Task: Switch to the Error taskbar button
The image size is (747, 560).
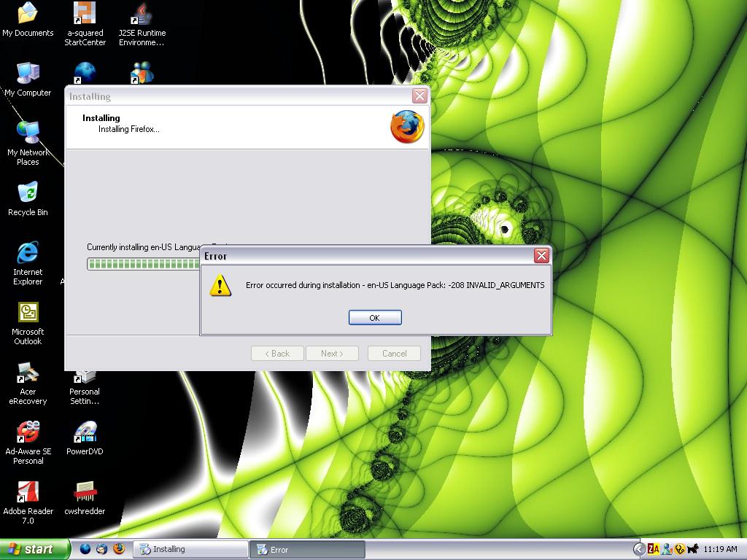Action: tap(308, 550)
